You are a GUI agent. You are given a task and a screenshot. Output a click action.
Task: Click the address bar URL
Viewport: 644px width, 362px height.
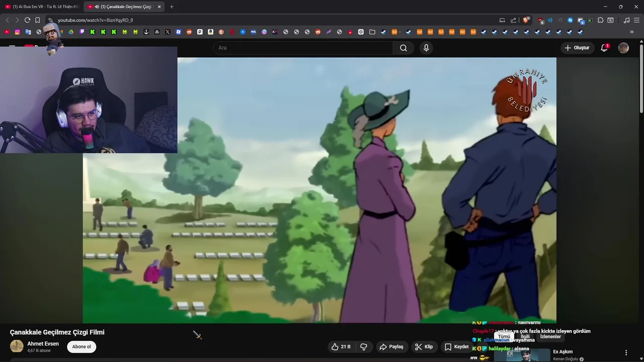pos(95,20)
